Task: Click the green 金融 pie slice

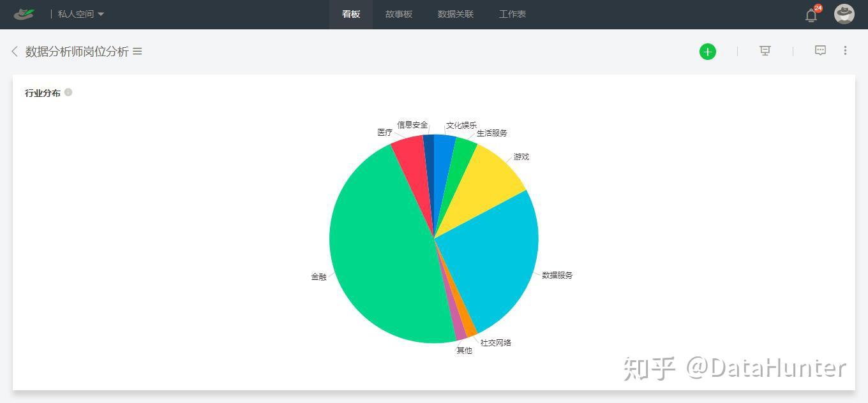Action: pyautogui.click(x=377, y=255)
